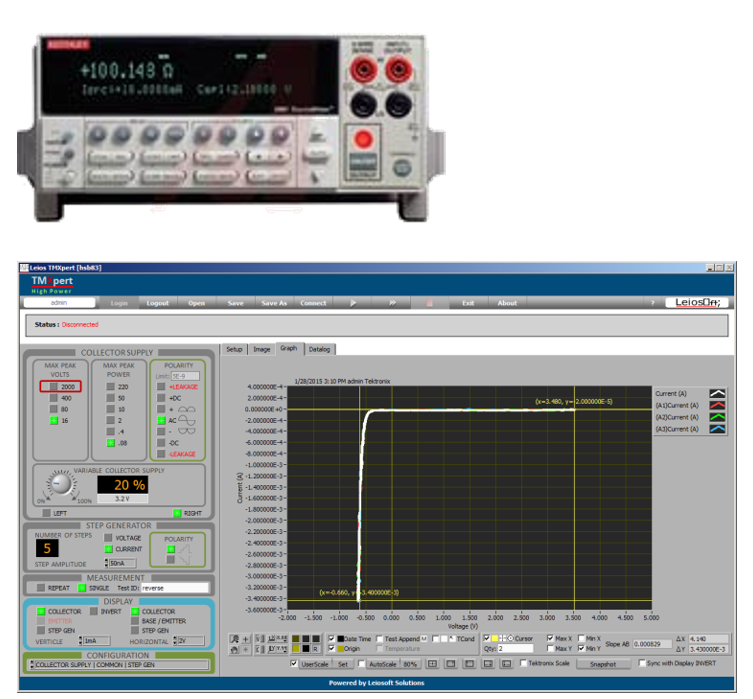Uncheck the Max X checkbox
This screenshot has width=753, height=699.
click(x=548, y=638)
